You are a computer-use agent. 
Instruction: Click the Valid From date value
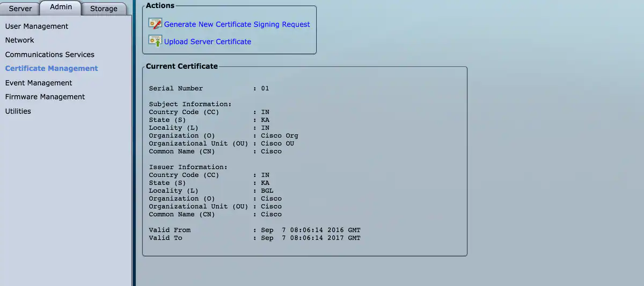click(311, 230)
